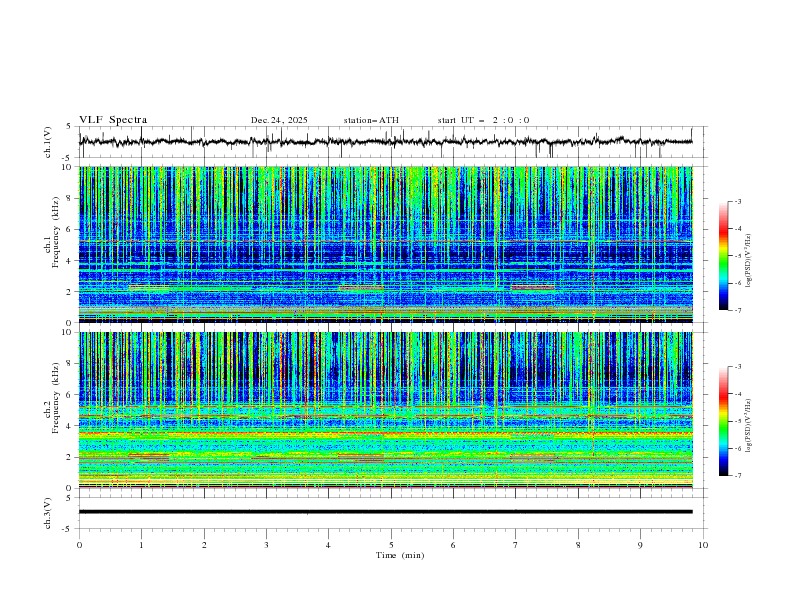Click the ch.1 colorbar "log(PSD)(V²/Hz)" label
Image resolution: width=792 pixels, height=612 pixels.
coord(749,261)
